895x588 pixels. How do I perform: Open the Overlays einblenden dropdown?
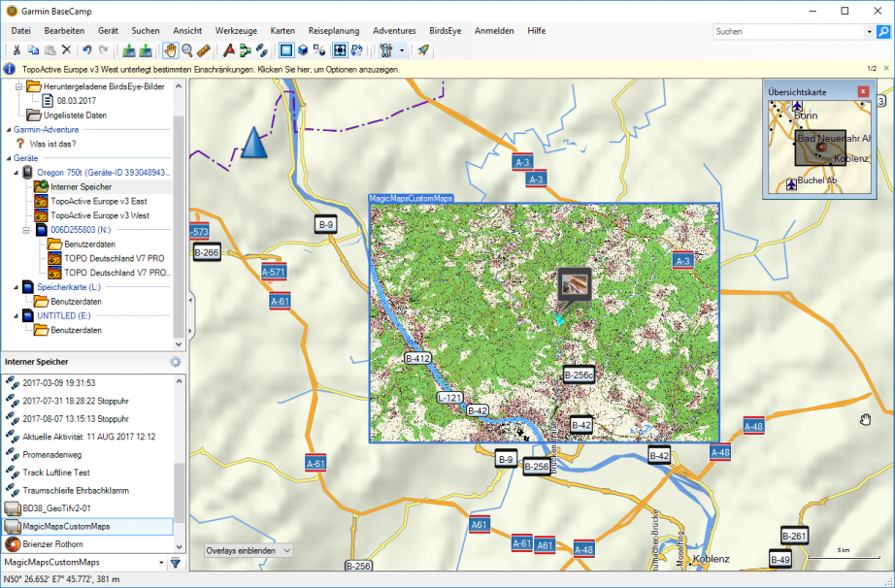[x=249, y=551]
